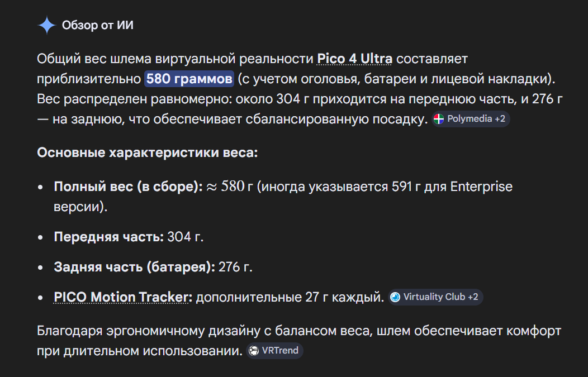Screen dimensions: 588x377
Task: Click the Обзор от ИИ heading
Action: (x=97, y=25)
